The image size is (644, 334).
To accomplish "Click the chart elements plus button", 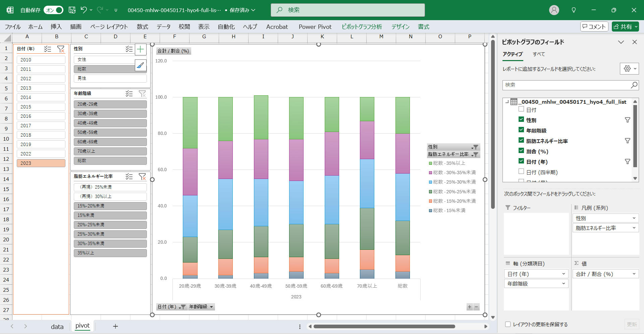I will (x=141, y=50).
